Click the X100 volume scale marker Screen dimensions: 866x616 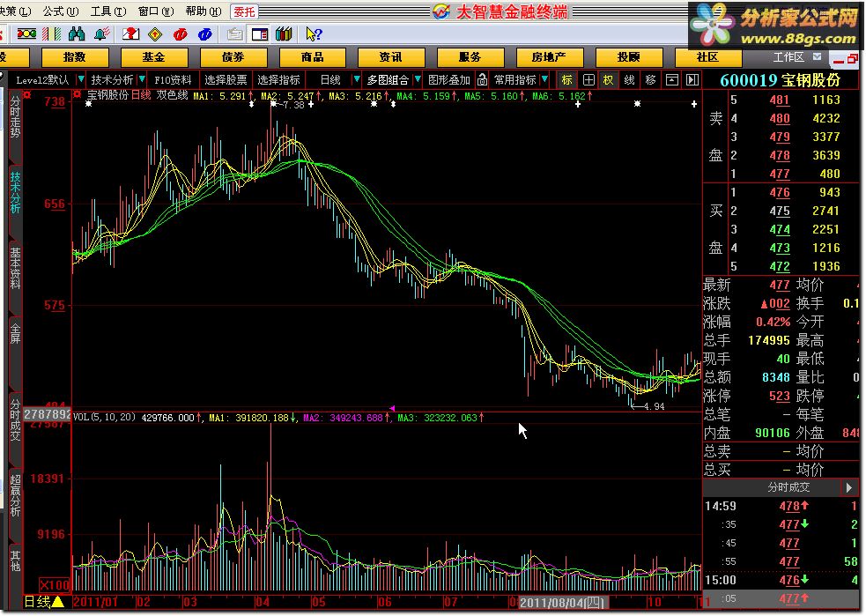[x=55, y=584]
